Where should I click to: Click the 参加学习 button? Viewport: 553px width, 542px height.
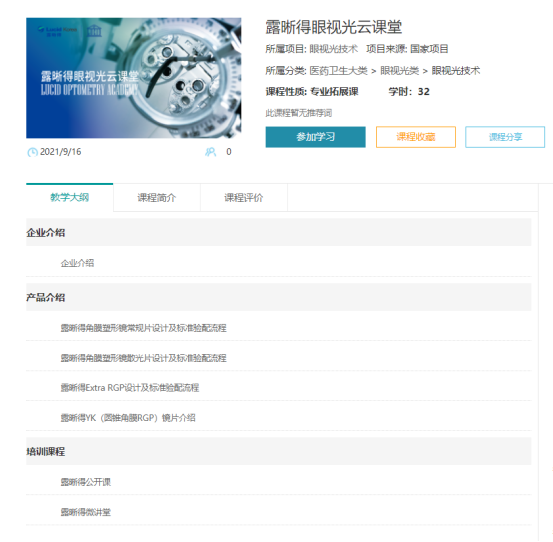coord(315,137)
